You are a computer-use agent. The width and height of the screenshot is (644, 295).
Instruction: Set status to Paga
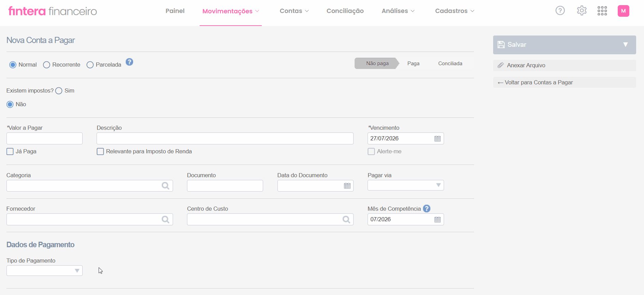pos(413,64)
